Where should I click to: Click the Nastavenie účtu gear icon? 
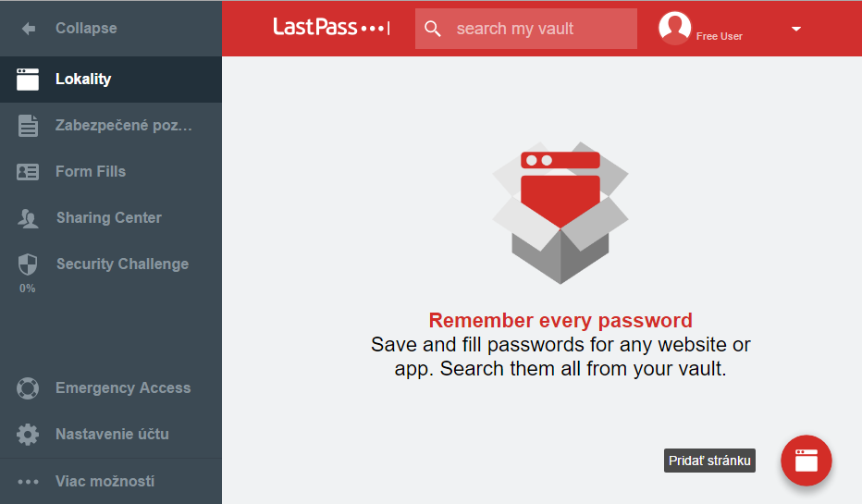28,435
